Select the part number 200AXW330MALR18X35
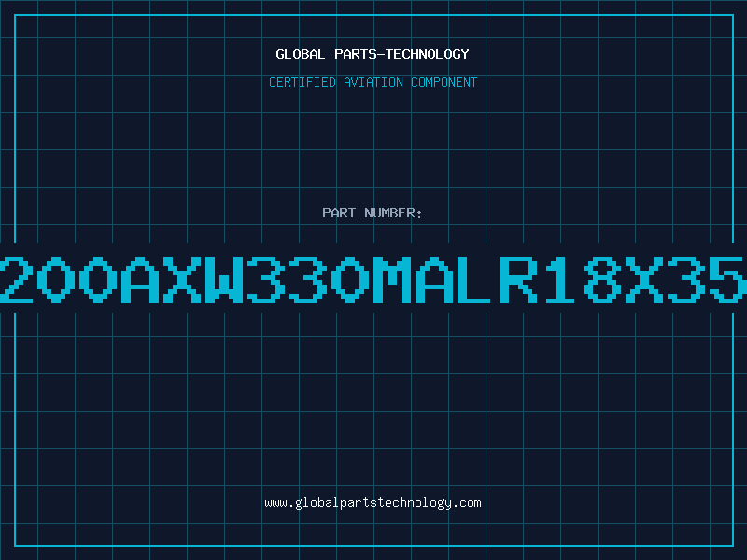747x560 pixels. pyautogui.click(x=373, y=279)
